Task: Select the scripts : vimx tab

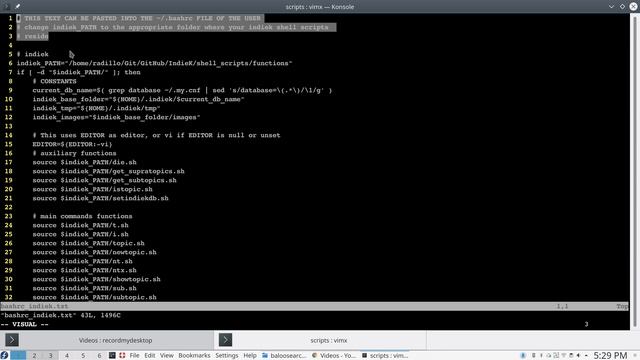Action: [320, 340]
